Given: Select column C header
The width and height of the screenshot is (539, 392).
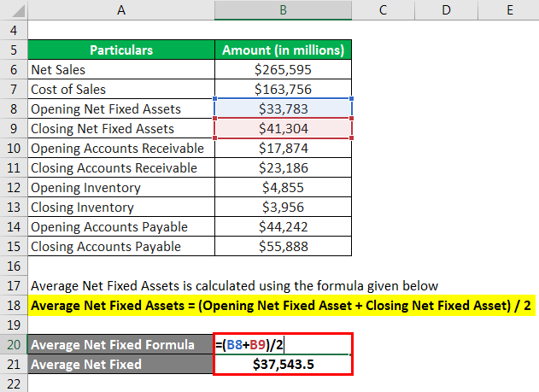Looking at the screenshot, I should click(x=382, y=10).
